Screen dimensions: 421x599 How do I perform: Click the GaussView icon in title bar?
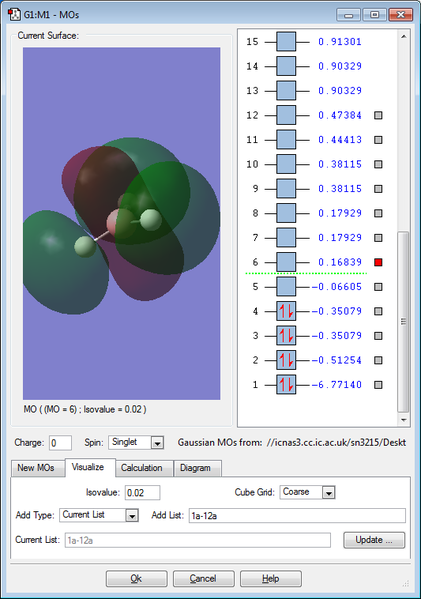(14, 15)
